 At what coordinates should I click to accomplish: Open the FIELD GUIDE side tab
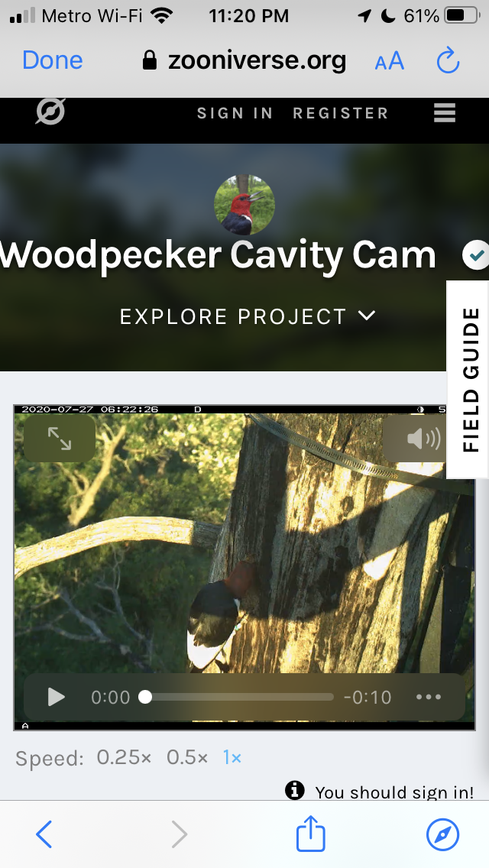tap(469, 380)
